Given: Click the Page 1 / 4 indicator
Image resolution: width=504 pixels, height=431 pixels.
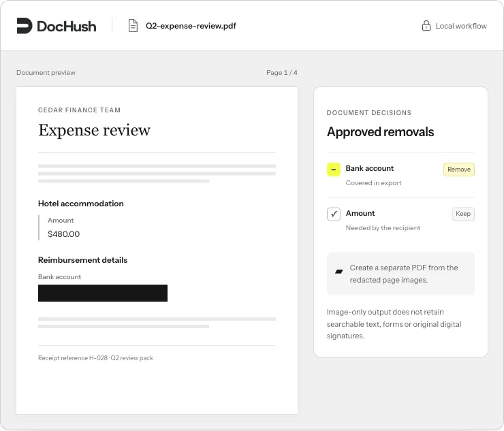Looking at the screenshot, I should coord(281,73).
